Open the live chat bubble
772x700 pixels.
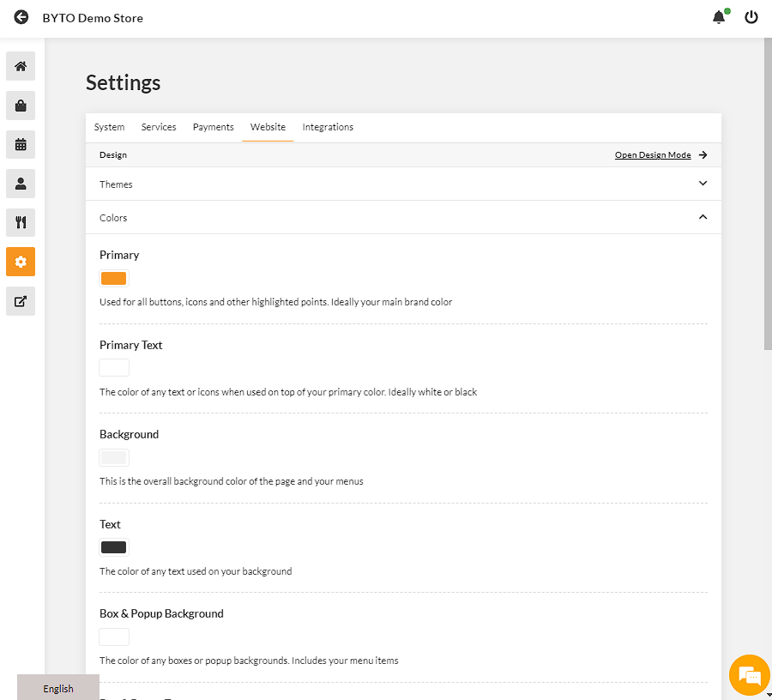(x=750, y=675)
